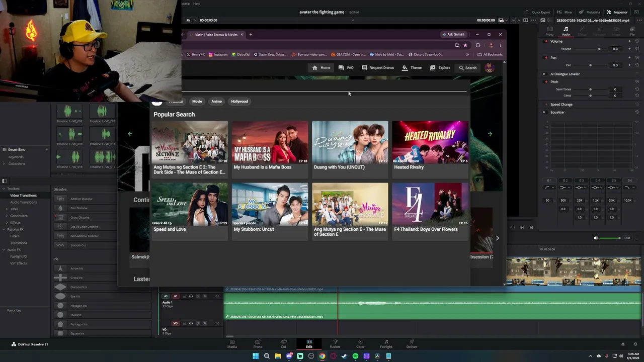Open Project Settings gear in Resolve
The width and height of the screenshot is (644, 362).
[x=636, y=344]
